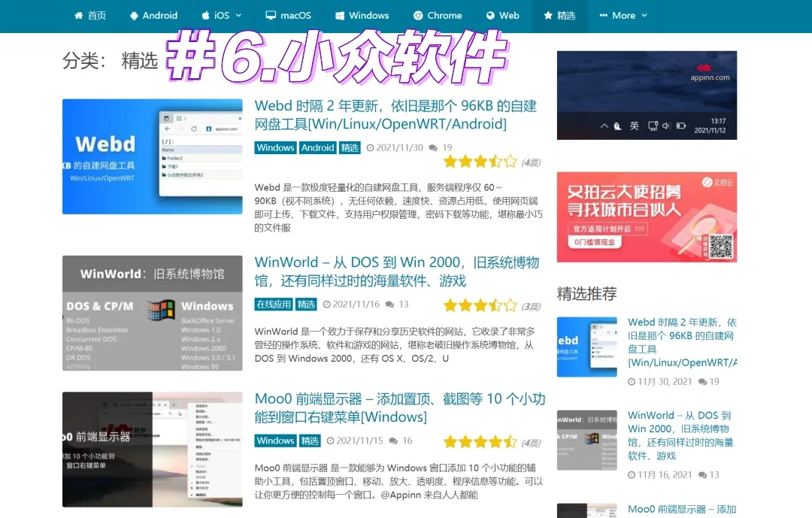Open the macOS category in nav bar
The height and width of the screenshot is (518, 812).
(x=288, y=16)
